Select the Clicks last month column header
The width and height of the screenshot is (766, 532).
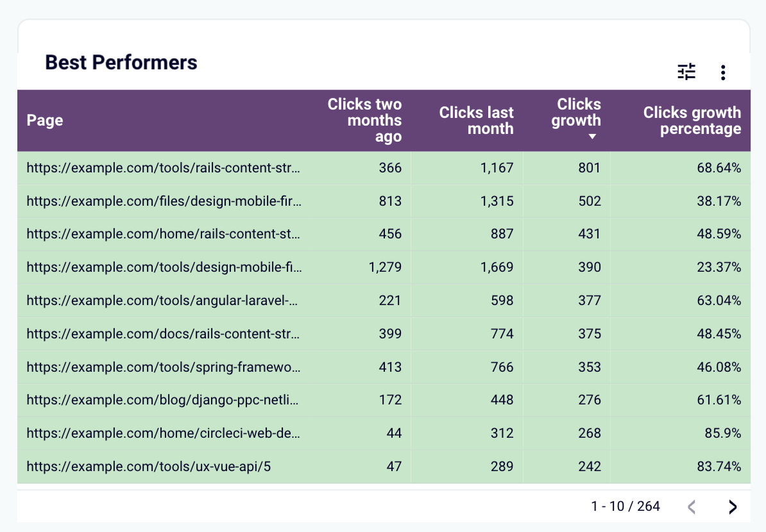476,121
